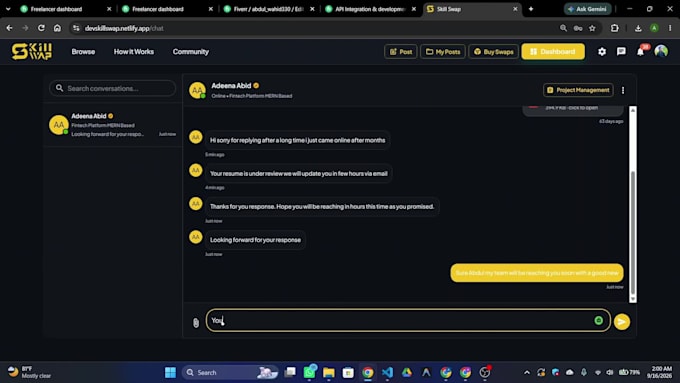Click message 'Looking forward for your response'
680x383 pixels.
[255, 240]
